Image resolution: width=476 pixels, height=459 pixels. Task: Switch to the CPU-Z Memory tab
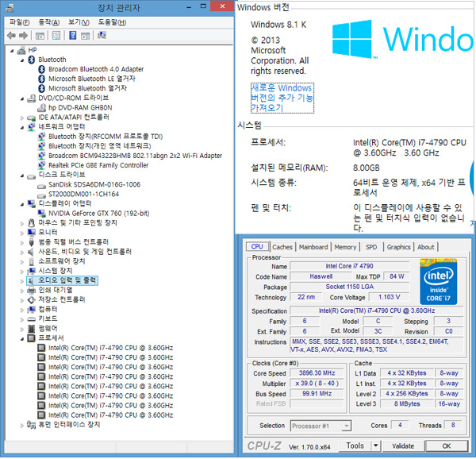click(x=345, y=247)
